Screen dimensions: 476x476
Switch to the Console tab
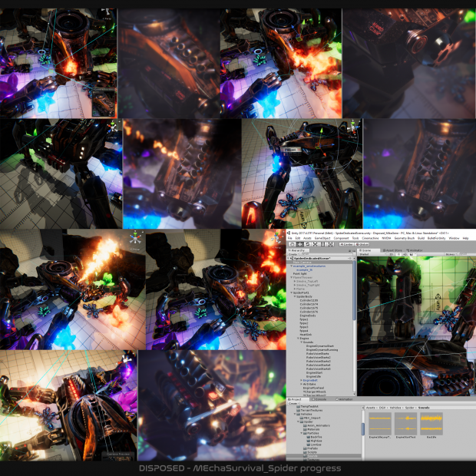pyautogui.click(x=319, y=399)
